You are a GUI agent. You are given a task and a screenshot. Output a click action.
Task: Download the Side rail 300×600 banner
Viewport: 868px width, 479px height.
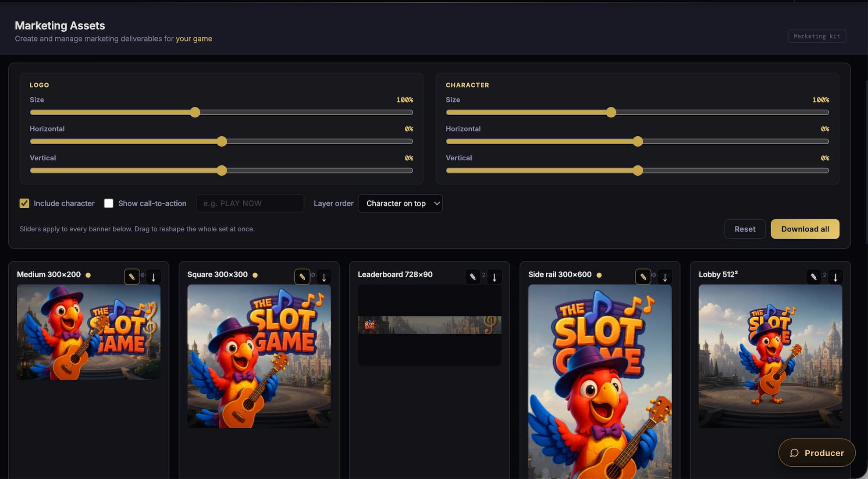point(665,277)
